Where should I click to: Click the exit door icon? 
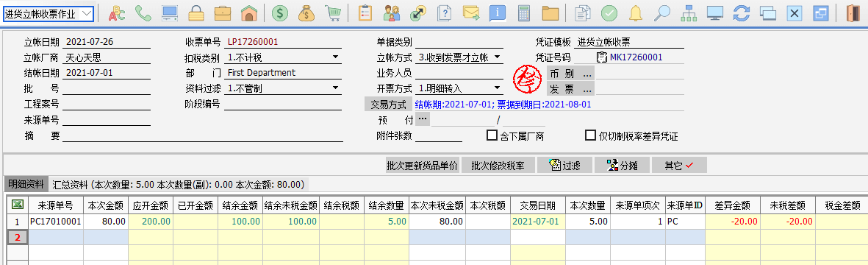(x=853, y=13)
